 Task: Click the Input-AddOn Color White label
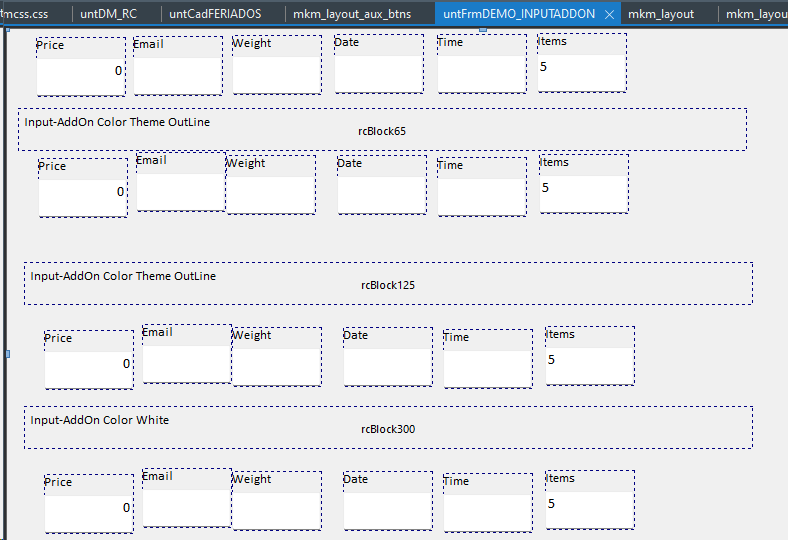[99, 420]
